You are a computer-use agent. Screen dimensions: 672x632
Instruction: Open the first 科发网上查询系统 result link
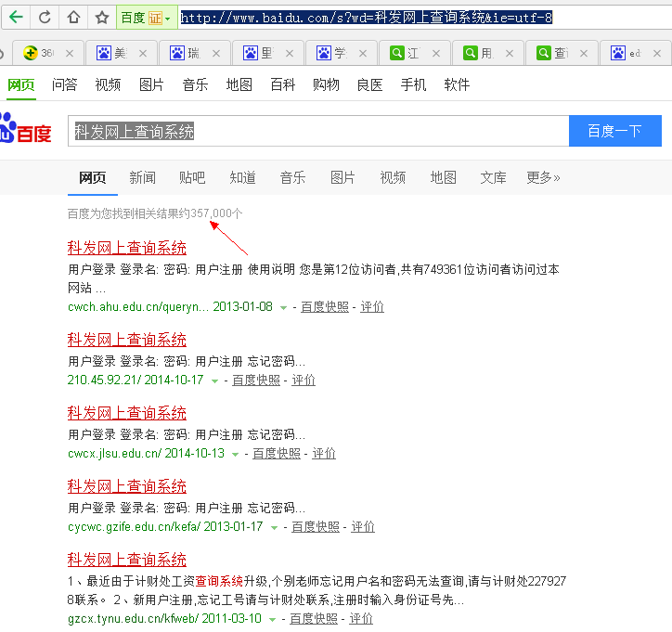[127, 248]
